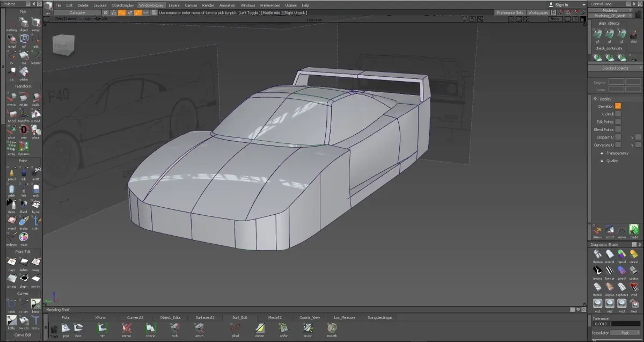Image resolution: width=644 pixels, height=342 pixels.
Task: Click the view cube in the viewport
Action: click(x=63, y=46)
